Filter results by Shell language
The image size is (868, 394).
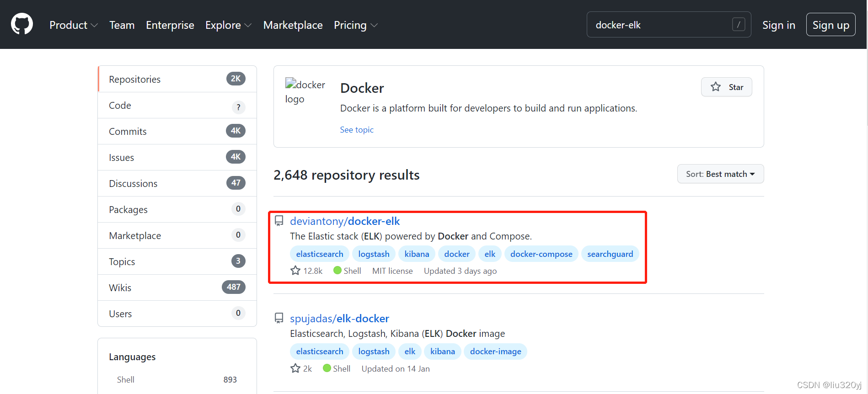(x=177, y=379)
